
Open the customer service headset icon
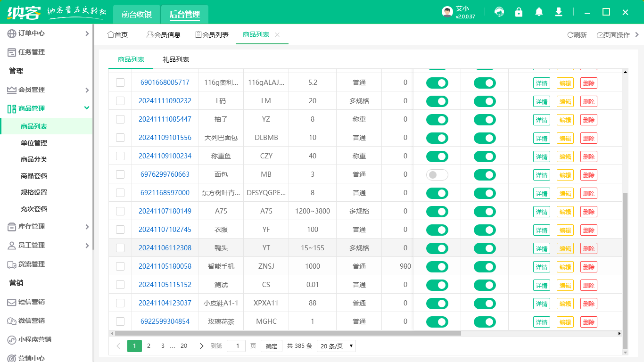click(x=499, y=12)
